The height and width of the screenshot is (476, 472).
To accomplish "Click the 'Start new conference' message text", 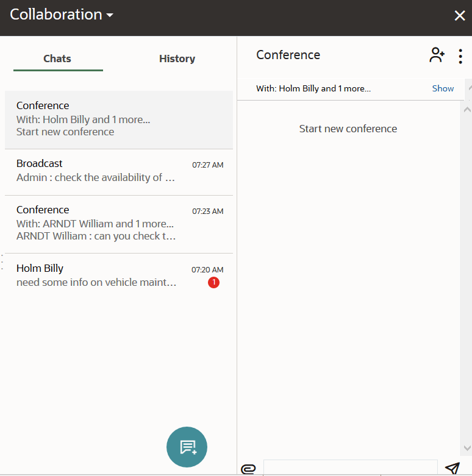I will click(x=348, y=129).
